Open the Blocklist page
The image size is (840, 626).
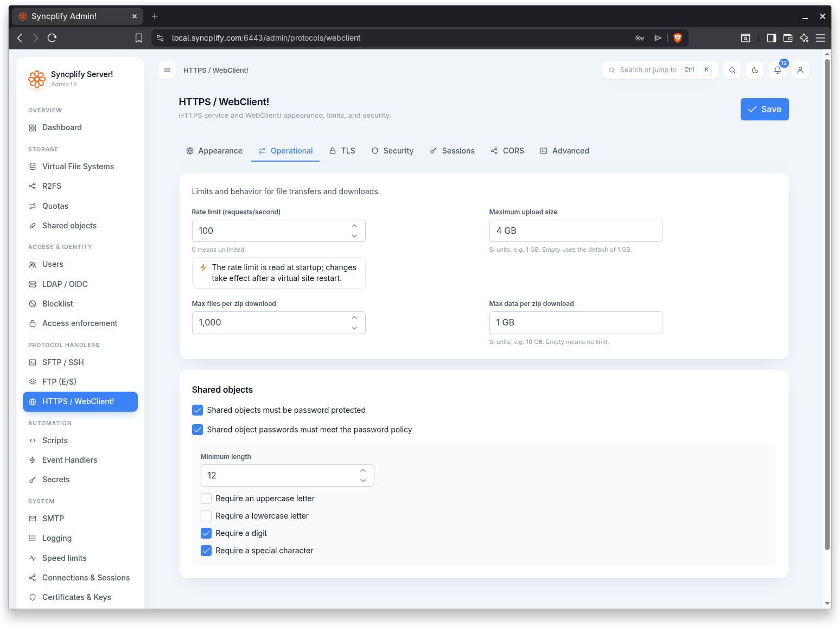[80, 304]
